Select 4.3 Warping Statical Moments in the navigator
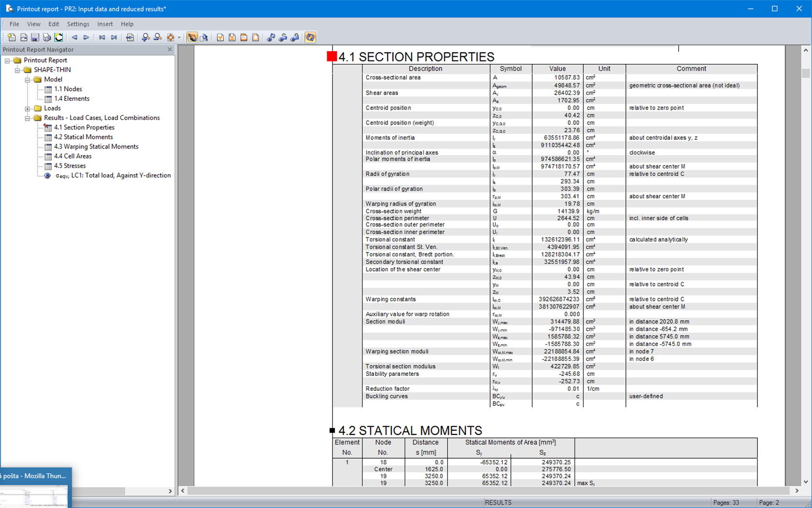This screenshot has height=508, width=812. tap(96, 147)
